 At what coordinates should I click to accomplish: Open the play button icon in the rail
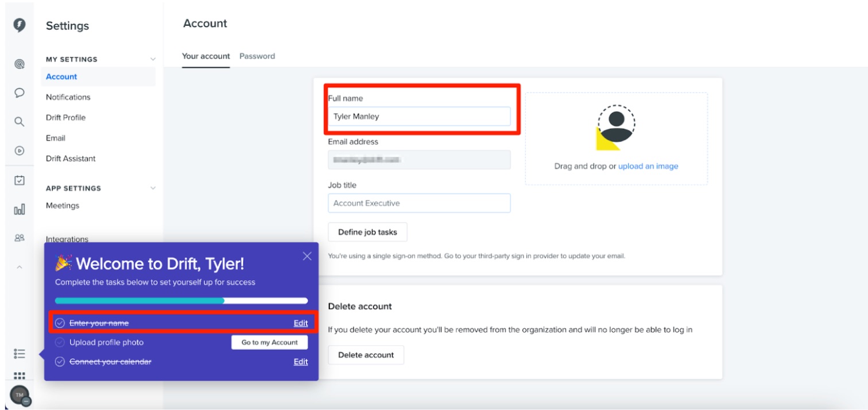coord(20,150)
